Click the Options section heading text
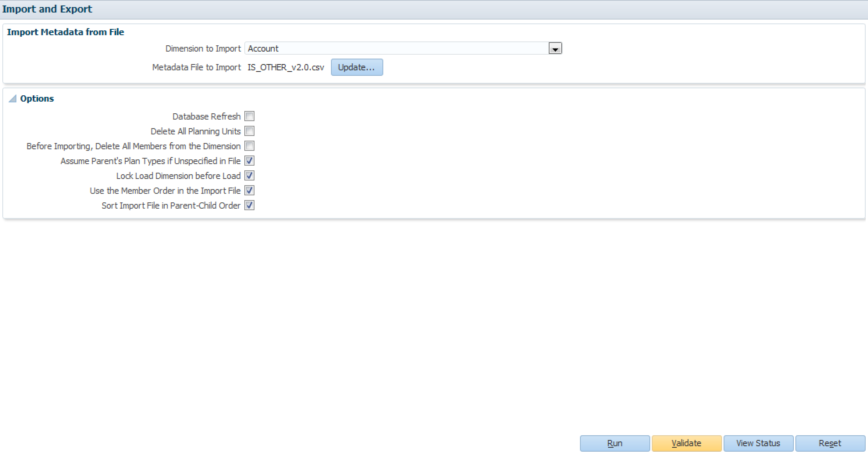The image size is (868, 454). (x=37, y=98)
